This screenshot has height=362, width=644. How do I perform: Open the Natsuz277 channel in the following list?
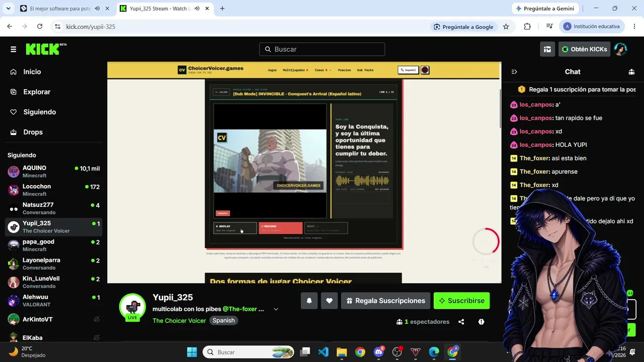click(54, 209)
